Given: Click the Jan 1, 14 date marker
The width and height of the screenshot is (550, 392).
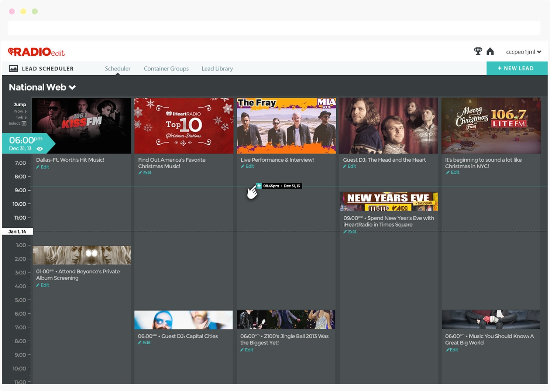Looking at the screenshot, I should click(17, 232).
